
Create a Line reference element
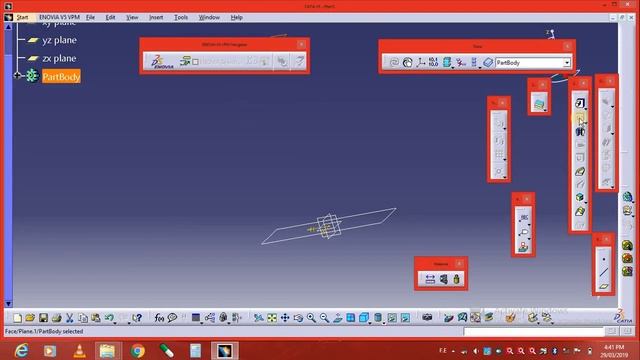coord(604,273)
